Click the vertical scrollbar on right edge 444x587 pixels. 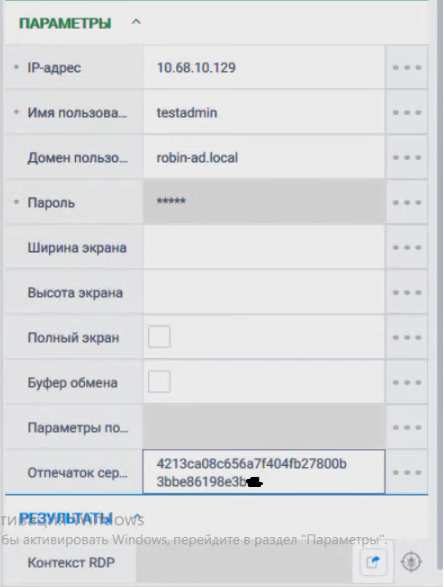[440, 285]
